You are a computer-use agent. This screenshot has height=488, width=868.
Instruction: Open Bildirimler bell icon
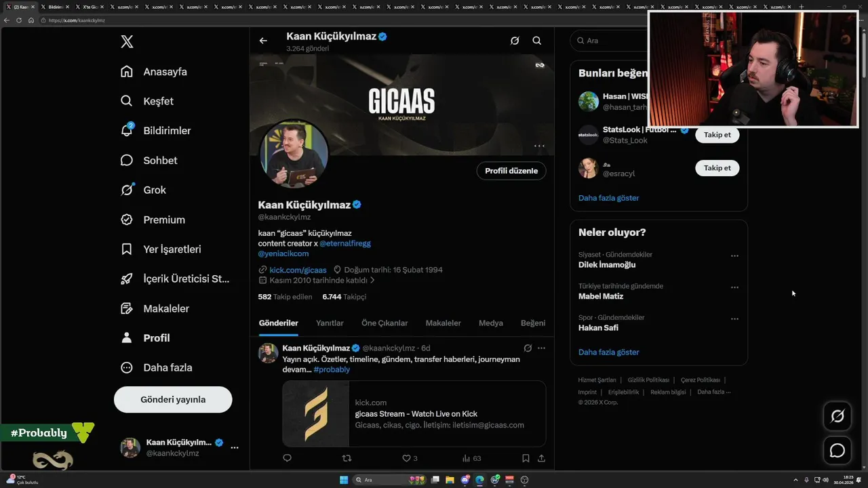point(127,130)
